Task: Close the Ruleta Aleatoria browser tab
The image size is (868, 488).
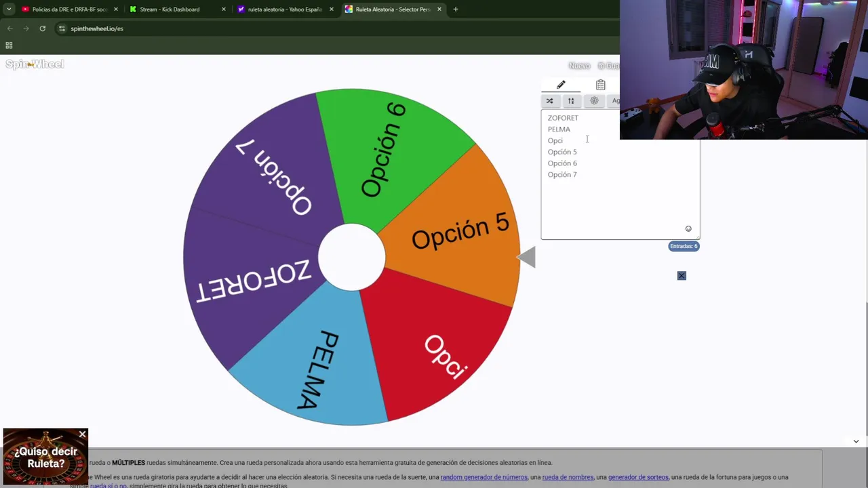Action: point(439,9)
